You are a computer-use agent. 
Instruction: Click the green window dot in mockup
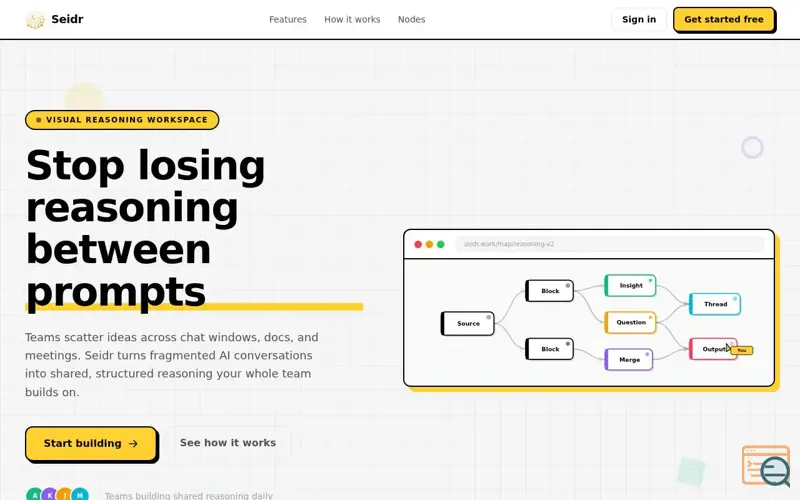coord(441,244)
